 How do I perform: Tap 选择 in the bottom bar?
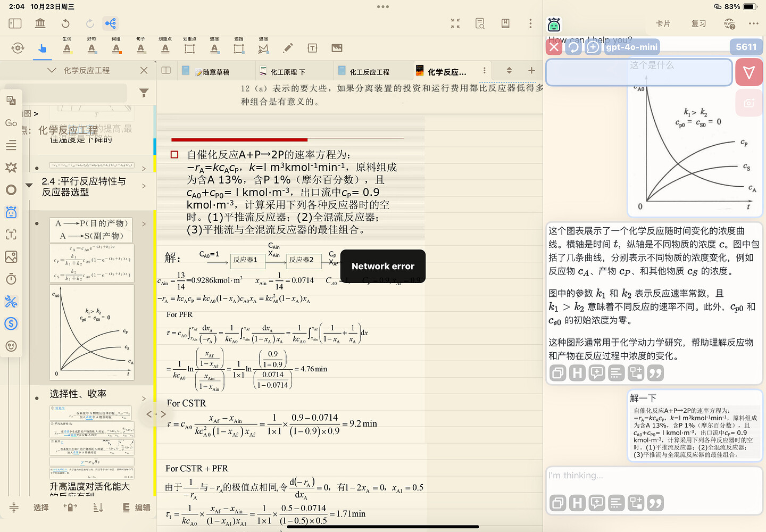coord(40,508)
